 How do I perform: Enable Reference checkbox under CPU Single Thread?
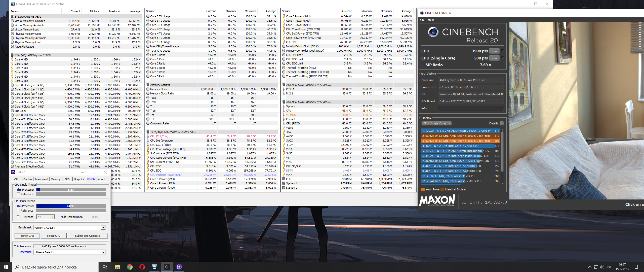[18, 194]
